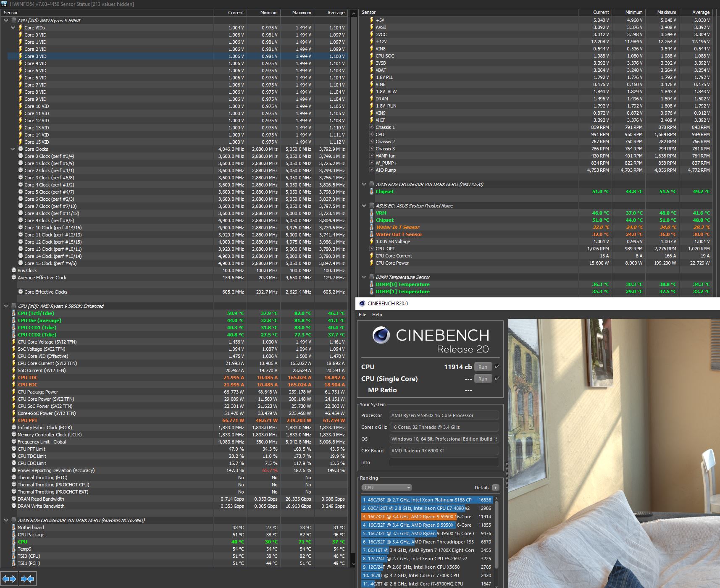
Task: Click the GFX Board field showing Radeon RX 6900 XT
Action: [x=444, y=451]
